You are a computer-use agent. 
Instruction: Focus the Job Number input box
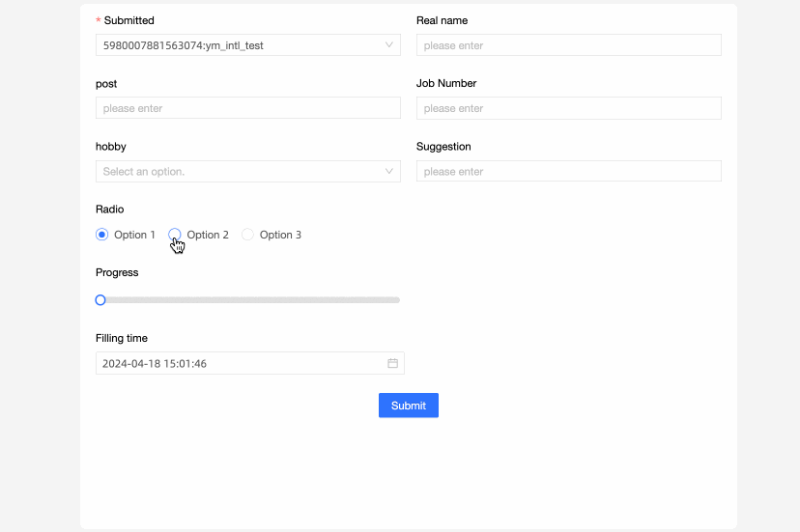point(568,108)
